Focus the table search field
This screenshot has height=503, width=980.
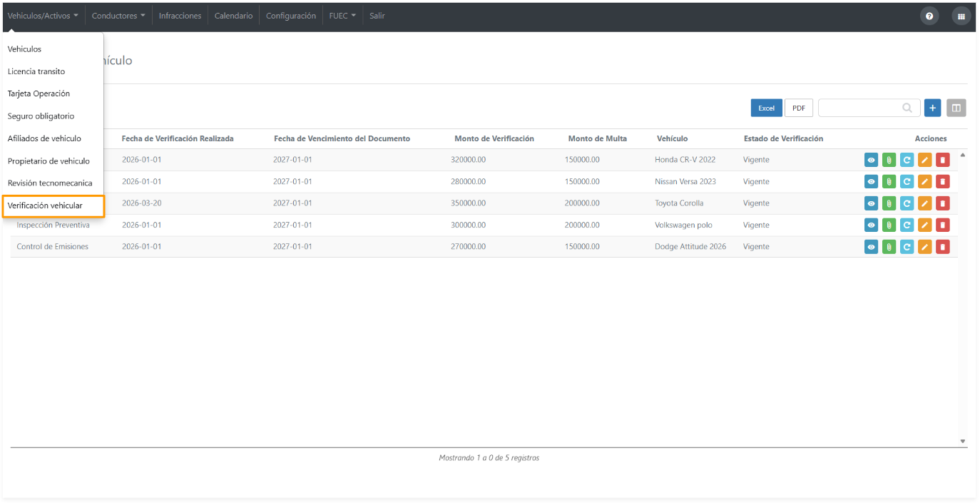869,108
